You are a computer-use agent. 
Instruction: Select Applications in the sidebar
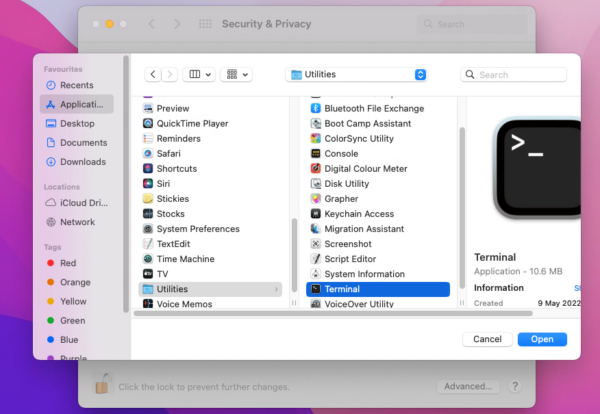click(77, 104)
